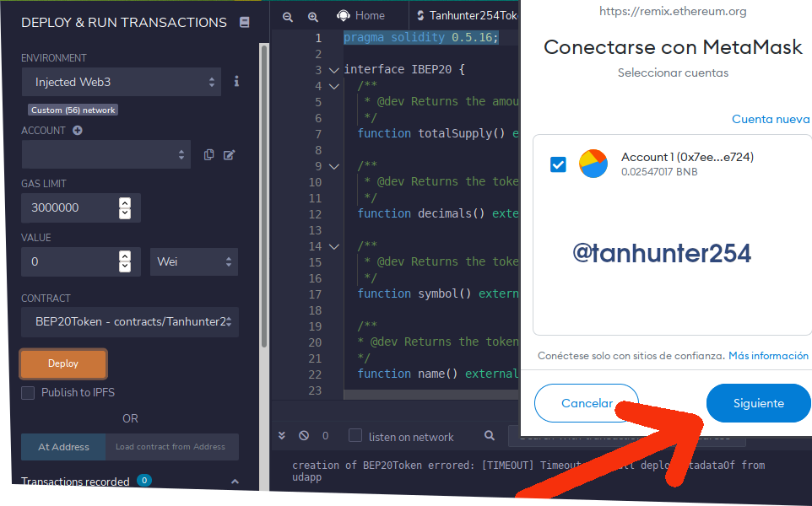
Task: Click the Account 1 (0x7ee...e724) label
Action: 687,157
